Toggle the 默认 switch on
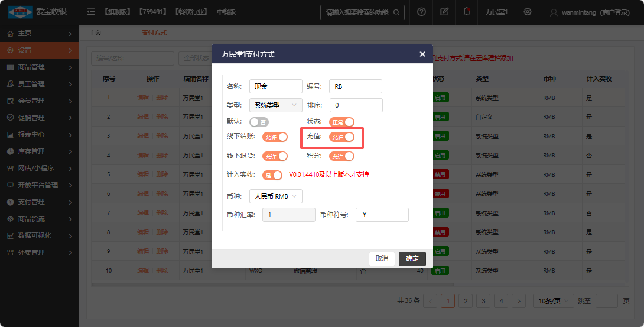644x327 pixels. tap(258, 122)
